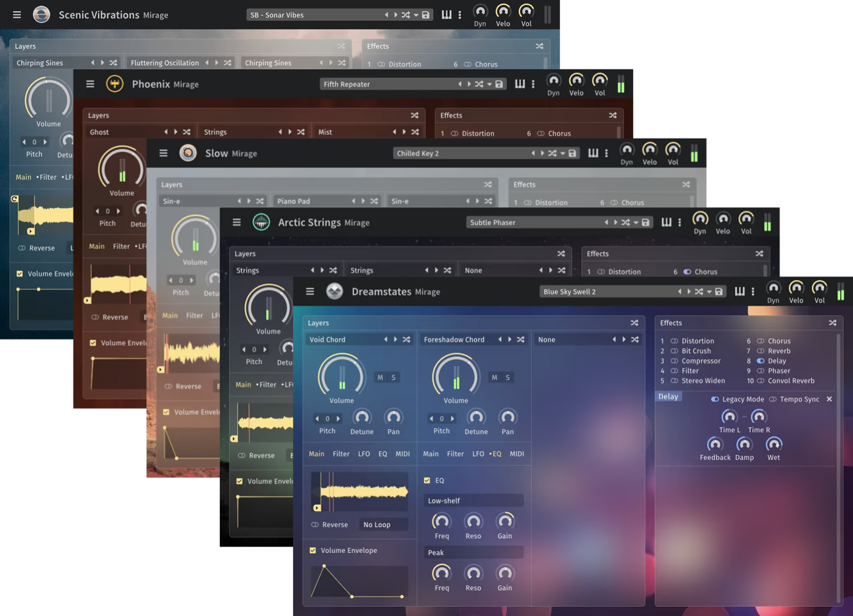Open the Phoenix hamburger menu
This screenshot has height=616, width=853.
(90, 84)
